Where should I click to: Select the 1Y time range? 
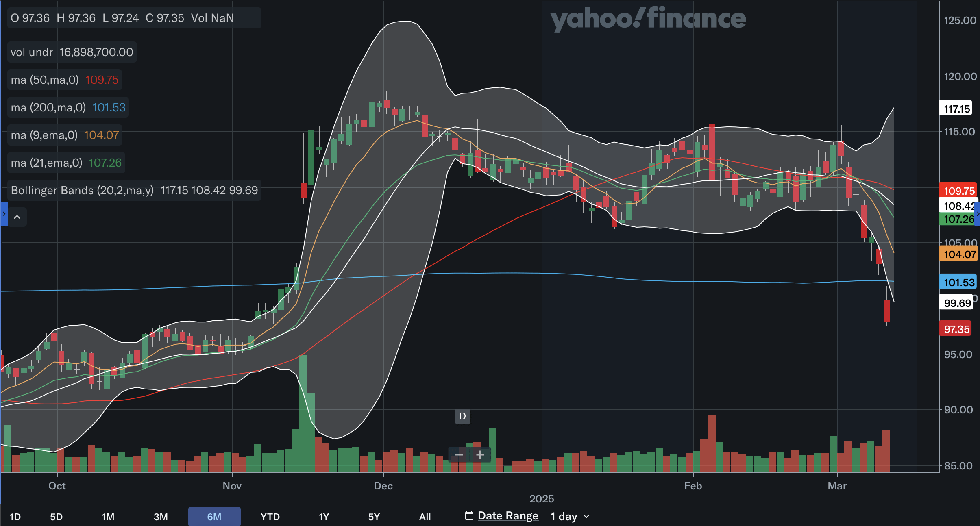(x=324, y=517)
